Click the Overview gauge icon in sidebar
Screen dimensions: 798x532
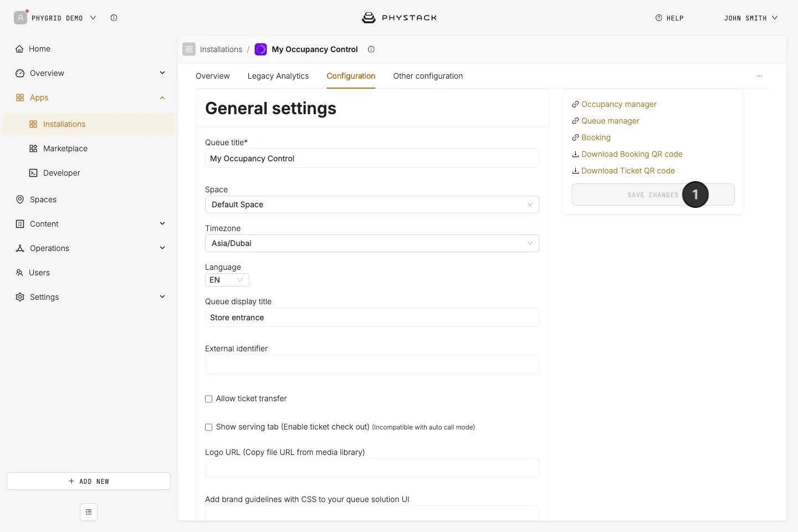20,73
